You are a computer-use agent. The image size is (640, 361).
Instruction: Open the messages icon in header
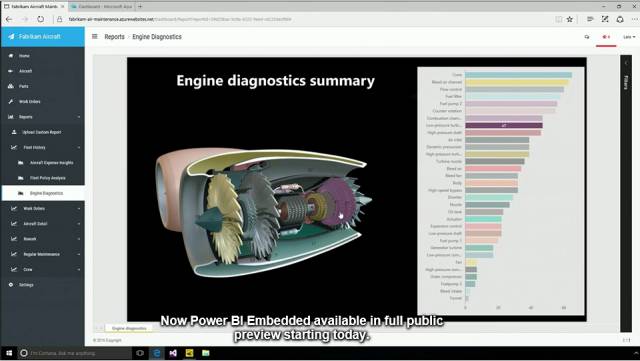(587, 37)
